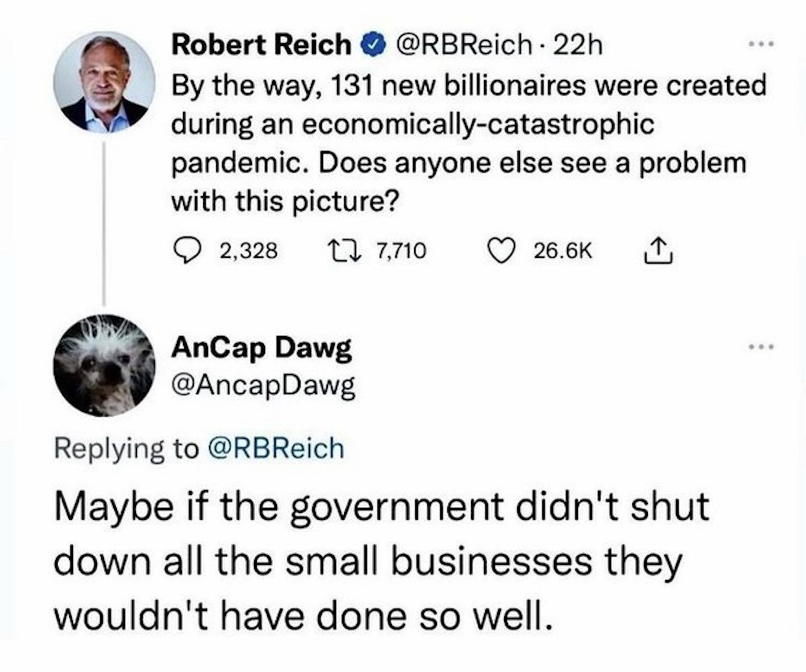Open more options on Robert Reich's tweet
Image resolution: width=806 pixels, height=672 pixels.
pos(763,44)
